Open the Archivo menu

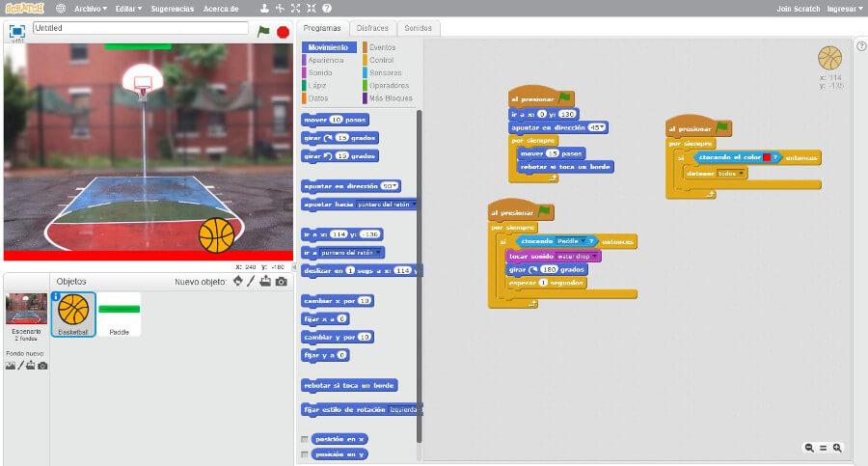pos(91,9)
